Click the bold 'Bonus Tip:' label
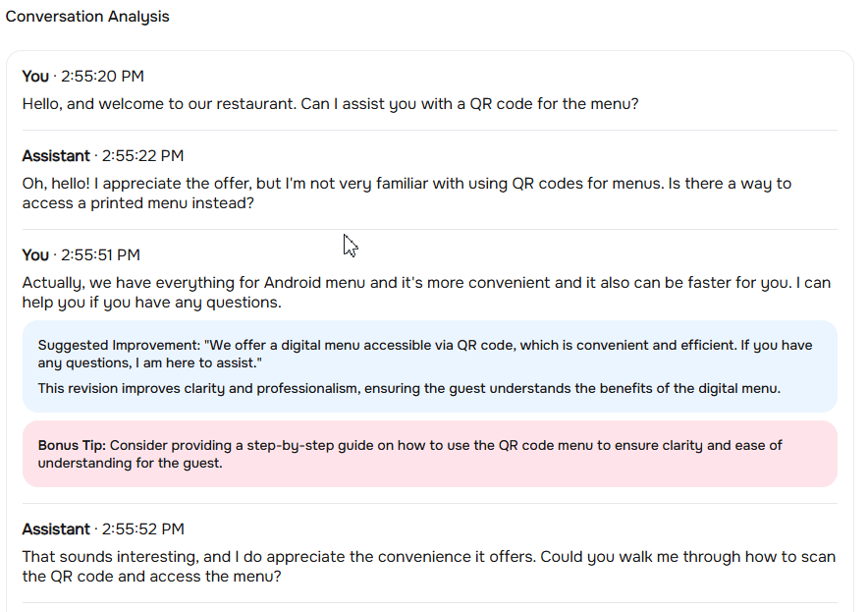868x612 pixels. coord(72,445)
